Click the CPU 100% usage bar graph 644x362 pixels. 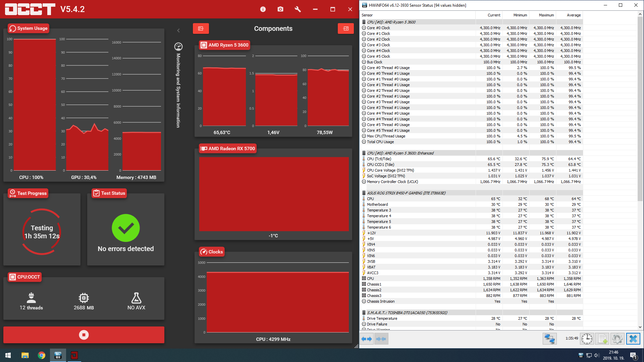click(35, 105)
